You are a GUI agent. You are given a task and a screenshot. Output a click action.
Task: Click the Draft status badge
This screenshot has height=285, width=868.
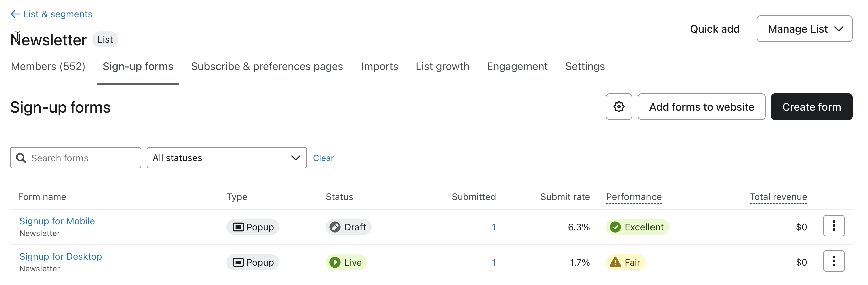pyautogui.click(x=348, y=227)
